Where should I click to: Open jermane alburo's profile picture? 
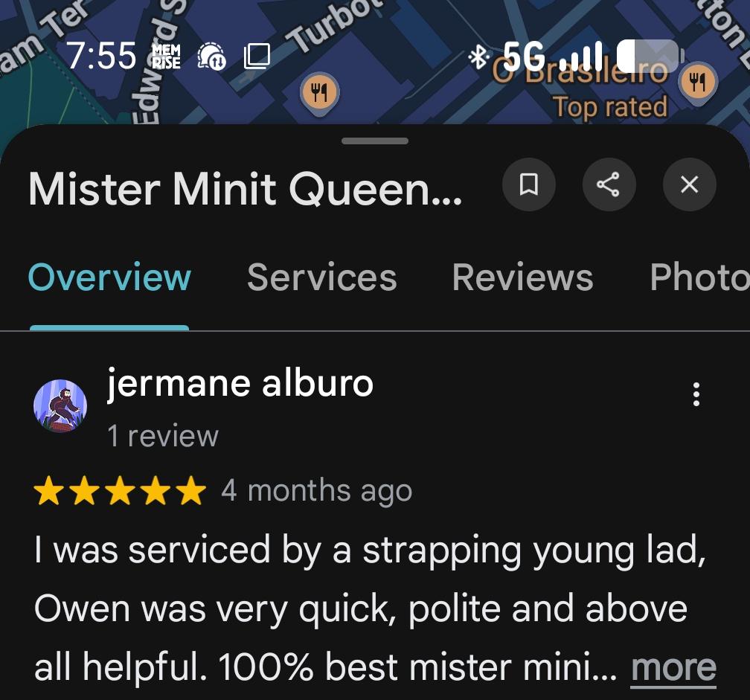[x=60, y=406]
